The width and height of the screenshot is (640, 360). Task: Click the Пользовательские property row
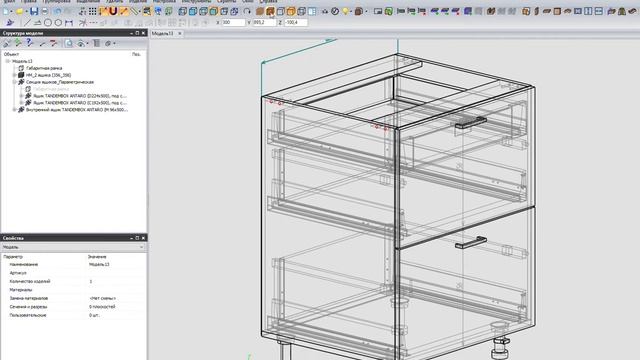coord(73,315)
